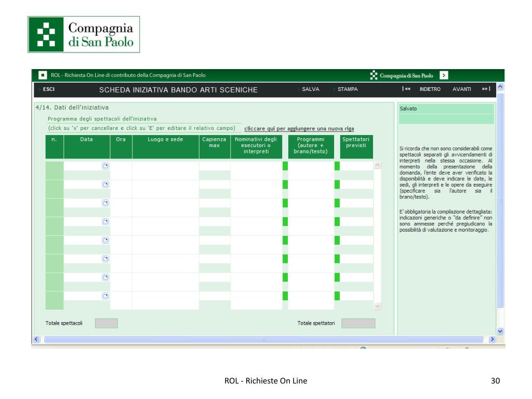This screenshot has height=399, width=532.
Task: Click the 'Luogo e sede' column header
Action: click(165, 147)
